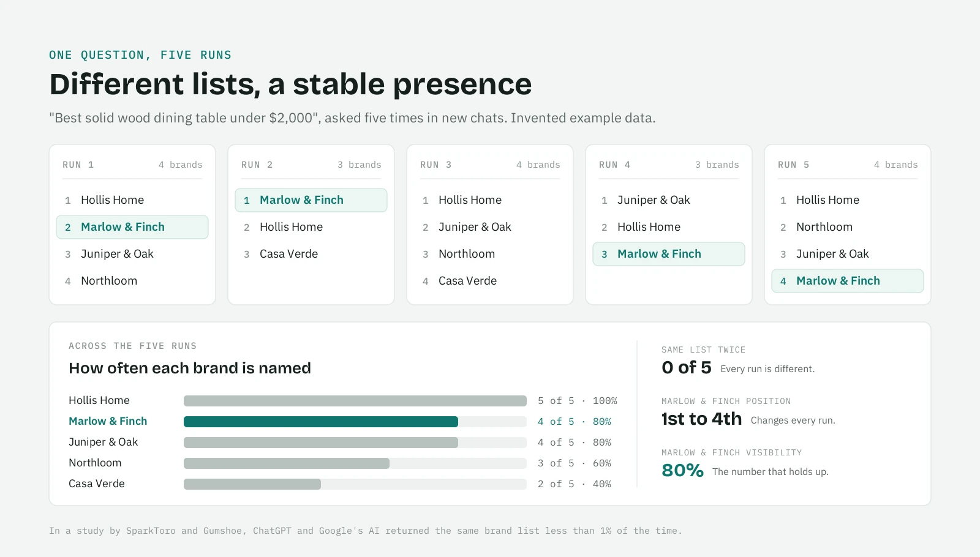The image size is (980, 557).
Task: Select Marlow & Finch in Run 1
Action: point(132,227)
